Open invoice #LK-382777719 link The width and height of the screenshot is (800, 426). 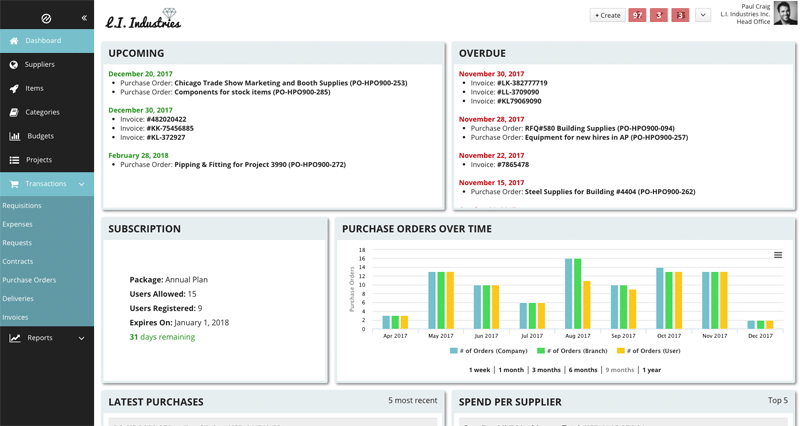[x=522, y=83]
